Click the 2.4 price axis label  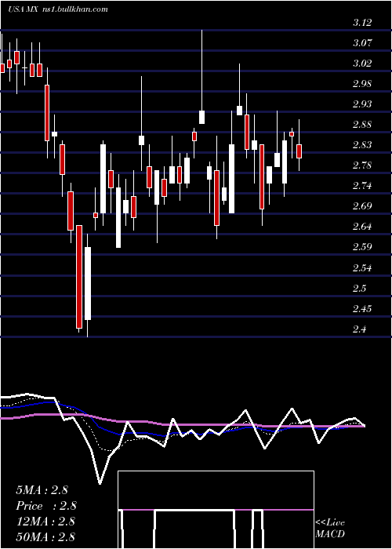pos(359,329)
